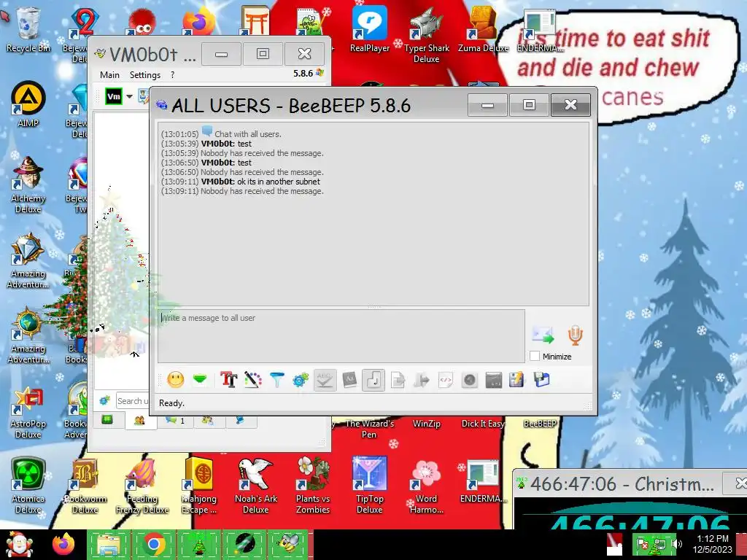This screenshot has height=560, width=747.
Task: Open the Zuma Deluxe desktop shortcut
Action: pyautogui.click(x=483, y=29)
